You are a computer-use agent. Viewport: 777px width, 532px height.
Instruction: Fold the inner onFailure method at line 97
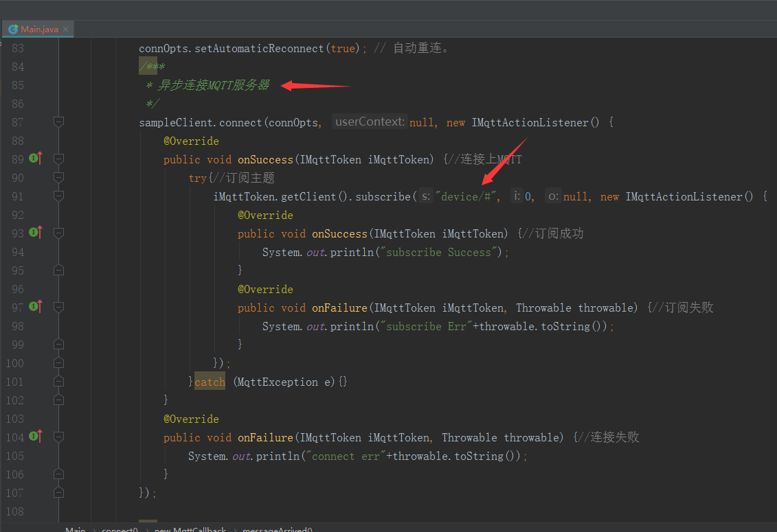click(58, 307)
